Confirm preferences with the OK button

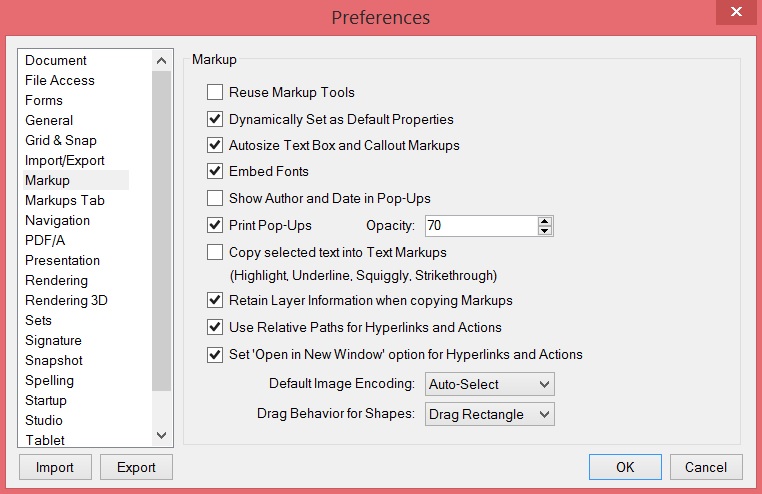pyautogui.click(x=625, y=467)
